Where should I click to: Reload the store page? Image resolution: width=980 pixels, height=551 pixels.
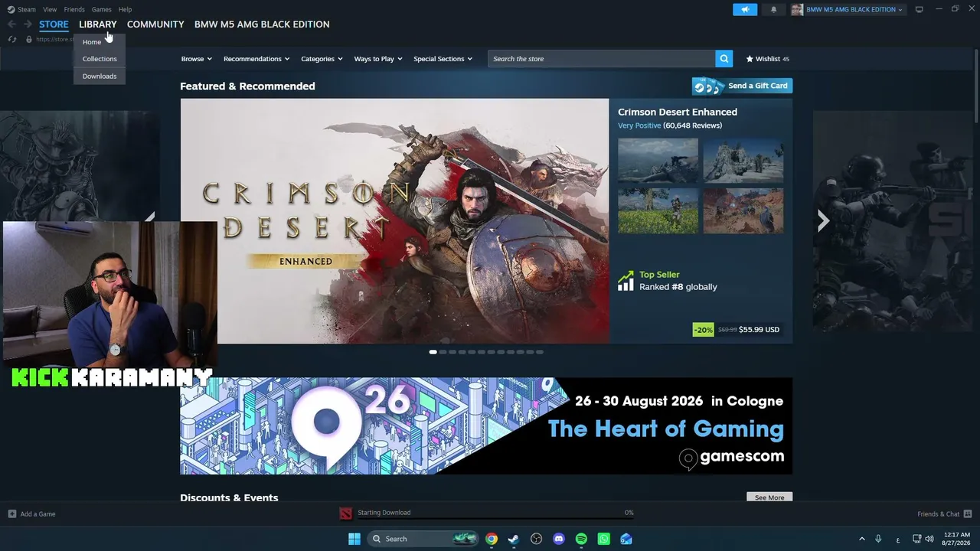[12, 39]
